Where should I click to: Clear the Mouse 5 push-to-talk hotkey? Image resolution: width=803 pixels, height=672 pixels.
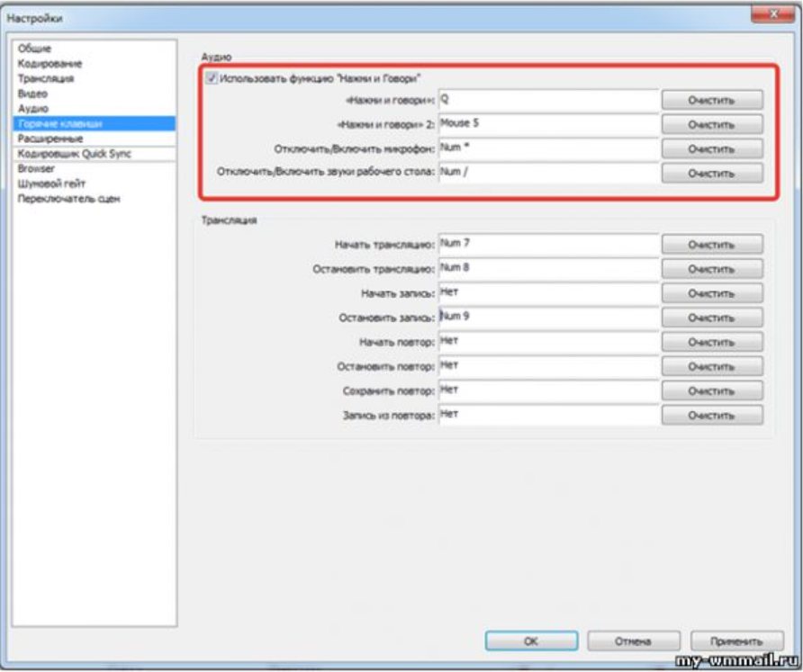point(712,125)
